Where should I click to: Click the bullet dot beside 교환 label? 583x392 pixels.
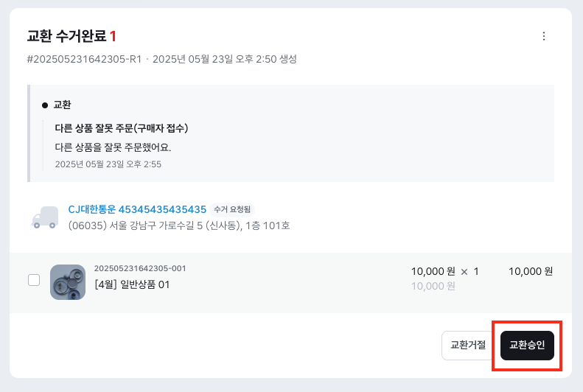point(45,105)
